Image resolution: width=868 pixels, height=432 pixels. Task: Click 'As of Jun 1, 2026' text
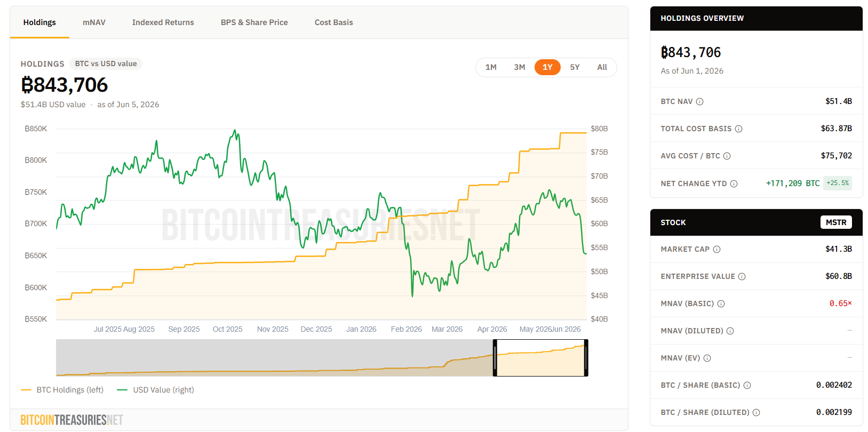pyautogui.click(x=692, y=71)
